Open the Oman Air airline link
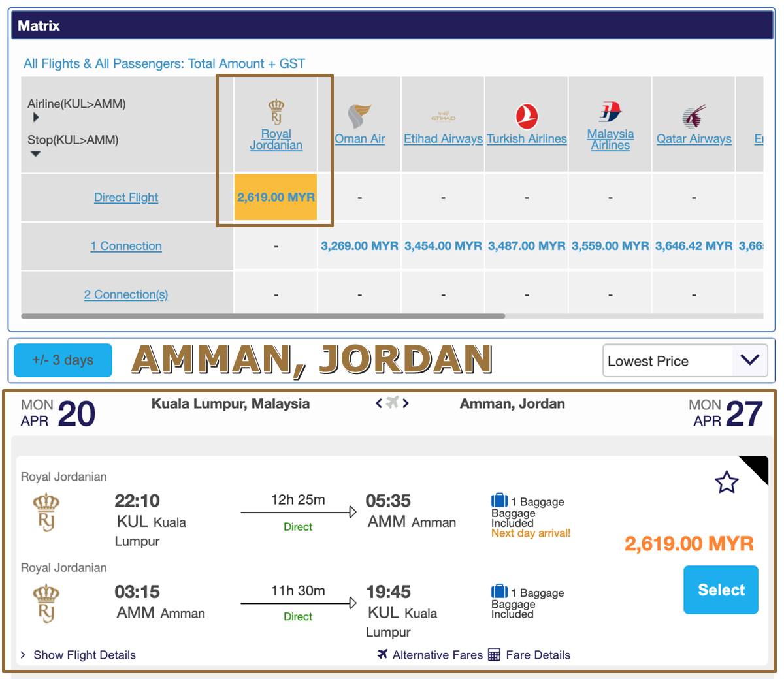Viewport: 784px width, 679px height. point(360,139)
